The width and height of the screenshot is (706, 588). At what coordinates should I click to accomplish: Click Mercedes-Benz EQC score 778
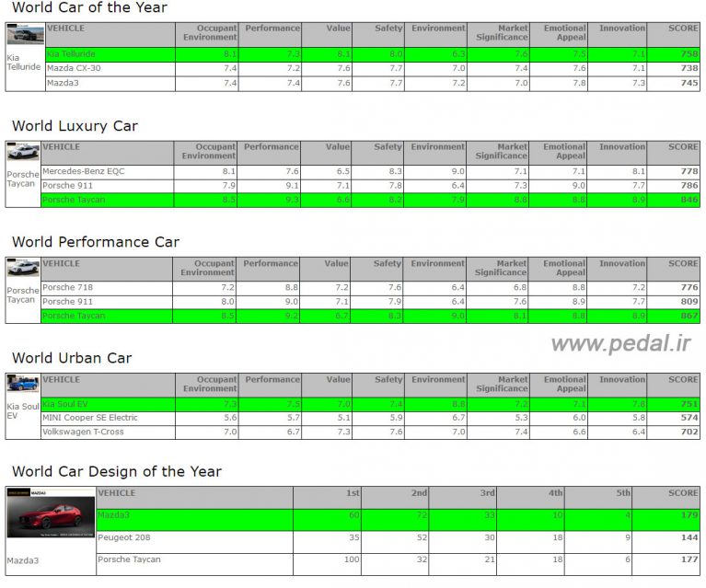click(689, 171)
